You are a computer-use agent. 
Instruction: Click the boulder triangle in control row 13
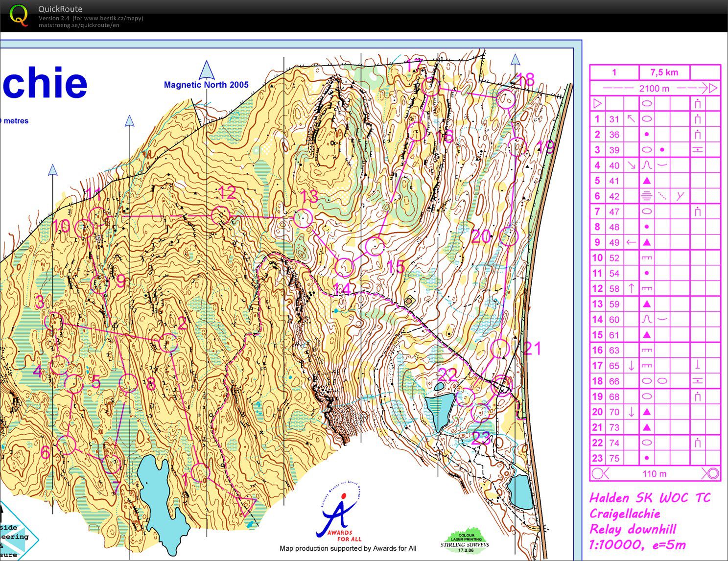(x=647, y=304)
